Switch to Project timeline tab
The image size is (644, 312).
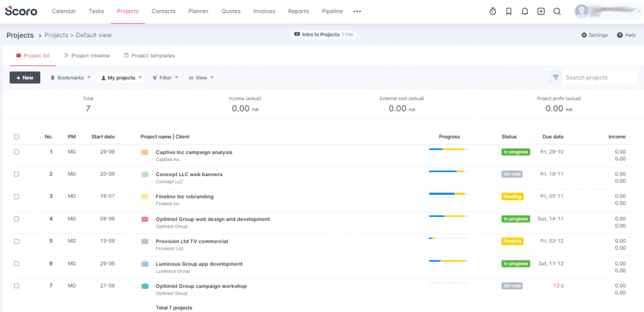tap(87, 55)
